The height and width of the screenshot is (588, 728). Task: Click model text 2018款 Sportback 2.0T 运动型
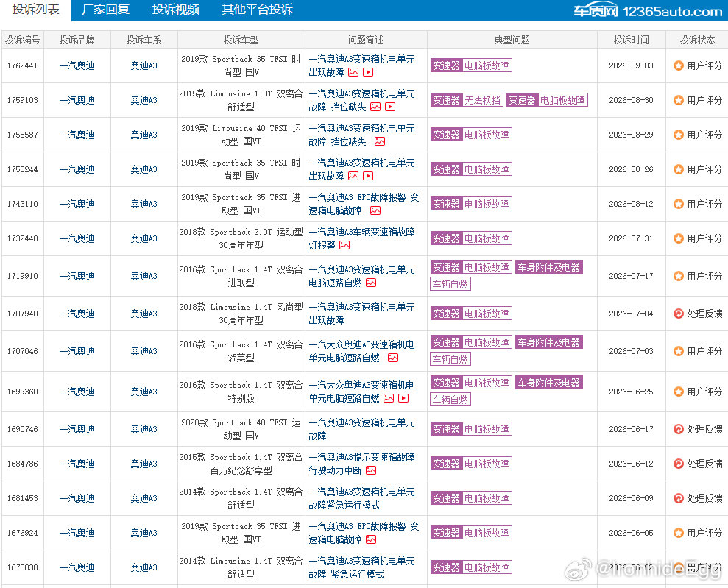241,232
